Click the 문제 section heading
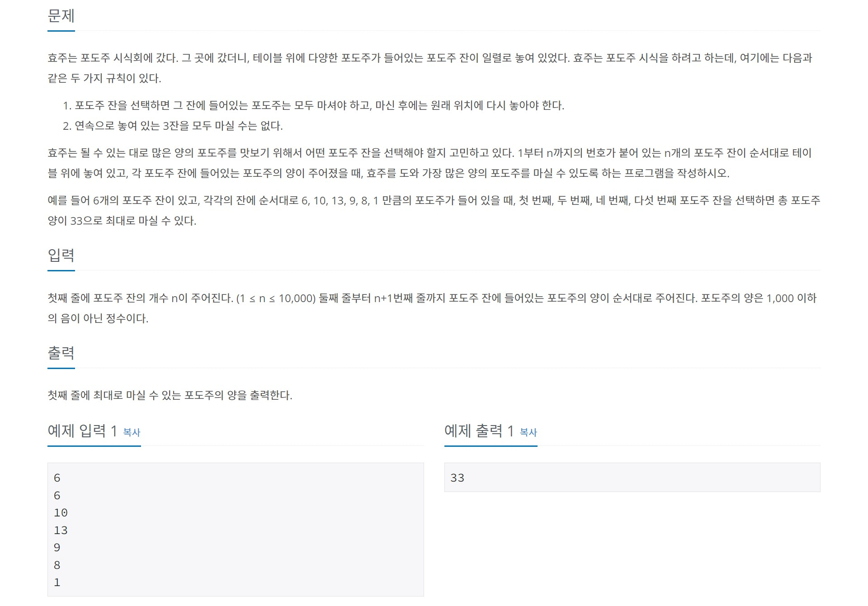The height and width of the screenshot is (606, 868). [61, 16]
